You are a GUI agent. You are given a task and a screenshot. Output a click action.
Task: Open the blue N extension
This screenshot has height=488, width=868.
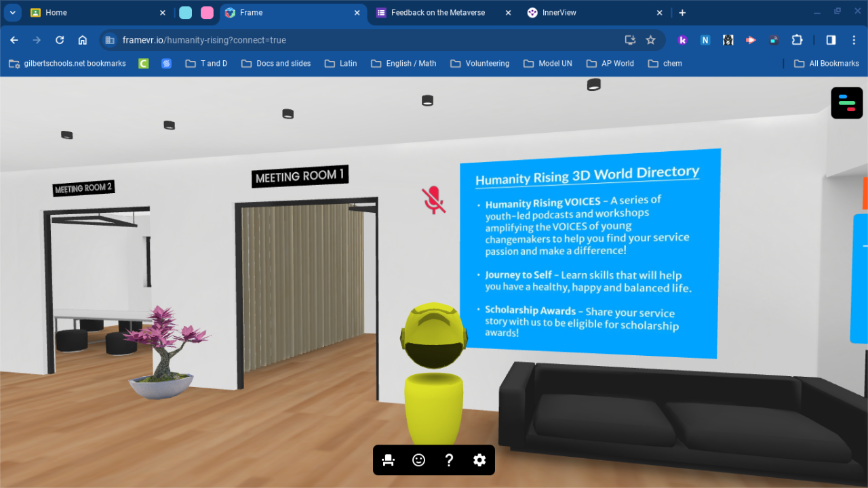click(x=705, y=40)
